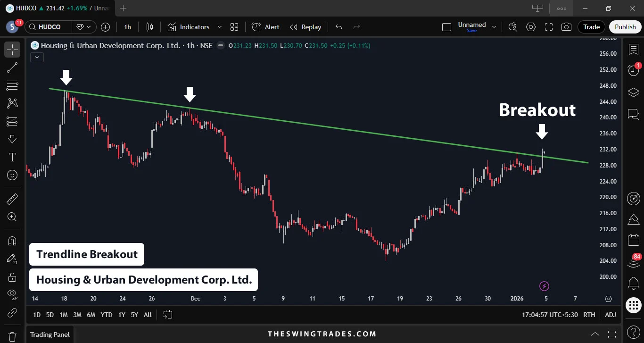
Task: Select the down arrow marker tool
Action: pos(12,139)
